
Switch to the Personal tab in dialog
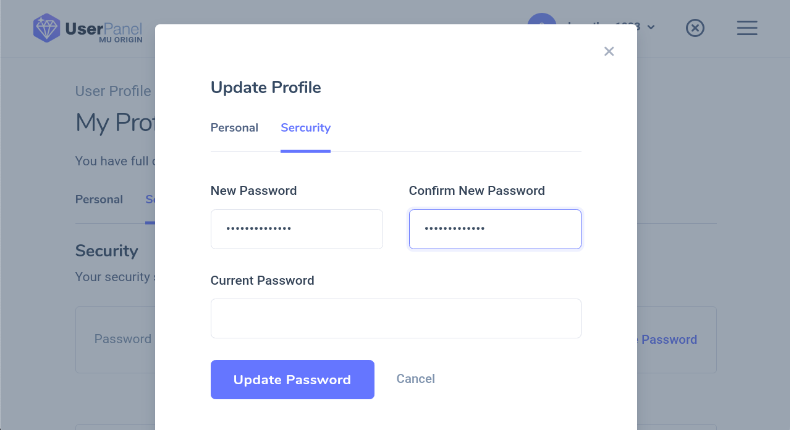point(234,128)
